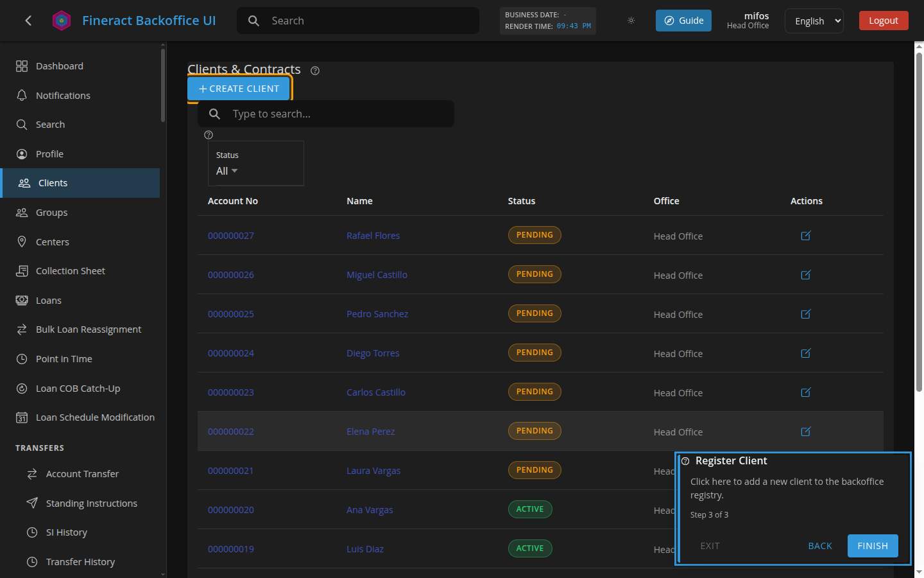Screen dimensions: 924x578
Task: Open account number 000000025
Action: tap(231, 314)
